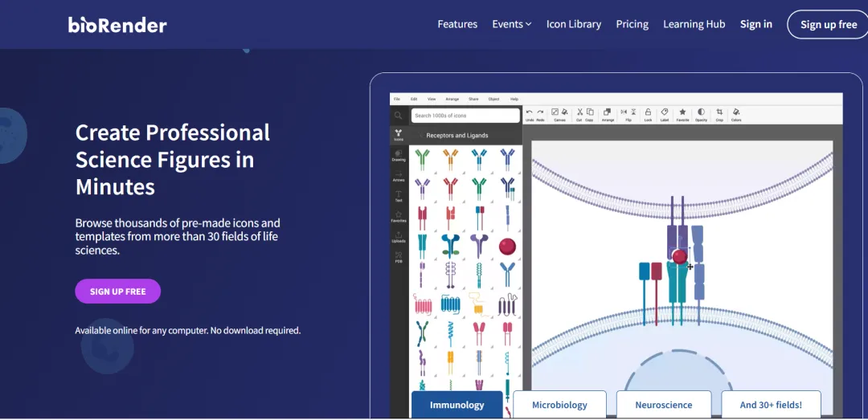Screen dimensions: 868x420
Task: Select the And 30+ fields! tab
Action: [771, 405]
